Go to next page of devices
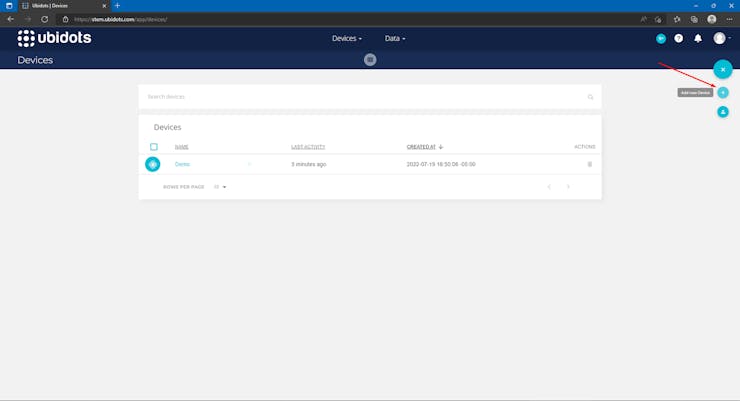 tap(568, 187)
